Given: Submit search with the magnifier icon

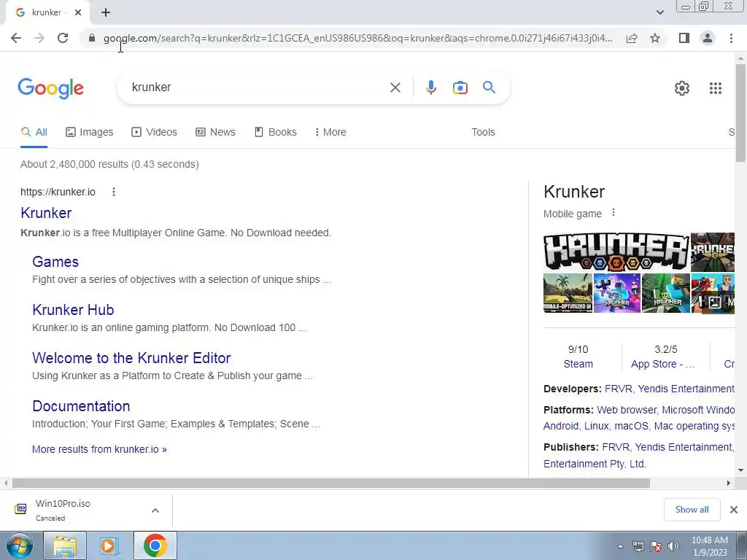Looking at the screenshot, I should (489, 87).
